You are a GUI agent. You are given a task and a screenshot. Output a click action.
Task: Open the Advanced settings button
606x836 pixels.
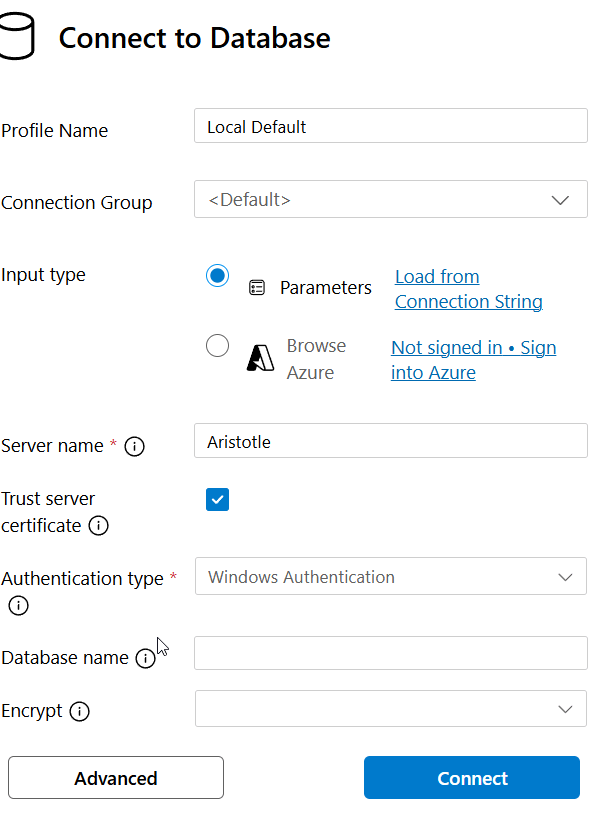pos(116,778)
